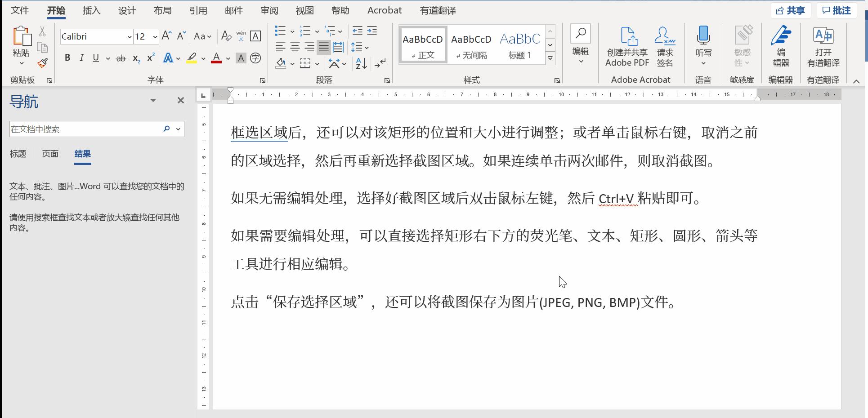Screen dimensions: 868x418
Task: Toggle italic formatting
Action: pos(81,58)
